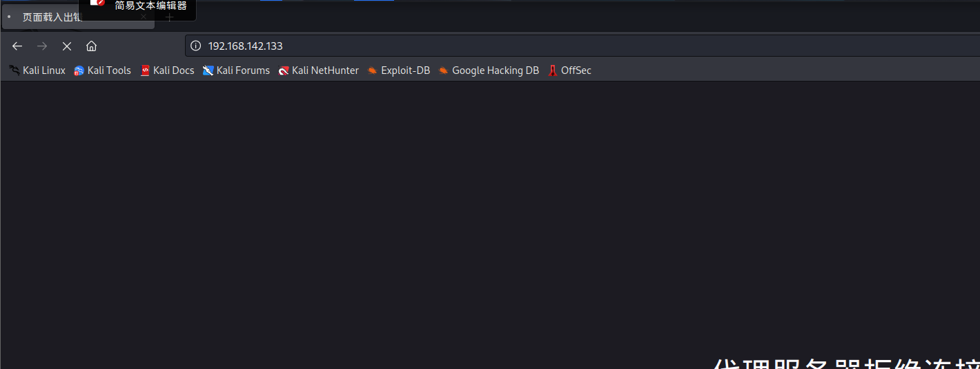Click the forward navigation arrow
980x369 pixels.
point(42,46)
